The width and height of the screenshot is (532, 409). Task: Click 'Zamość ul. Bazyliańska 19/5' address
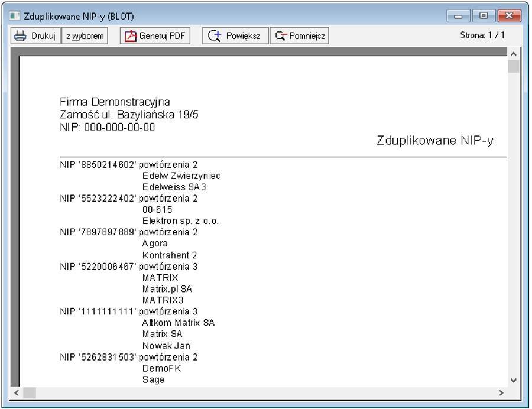pos(129,115)
